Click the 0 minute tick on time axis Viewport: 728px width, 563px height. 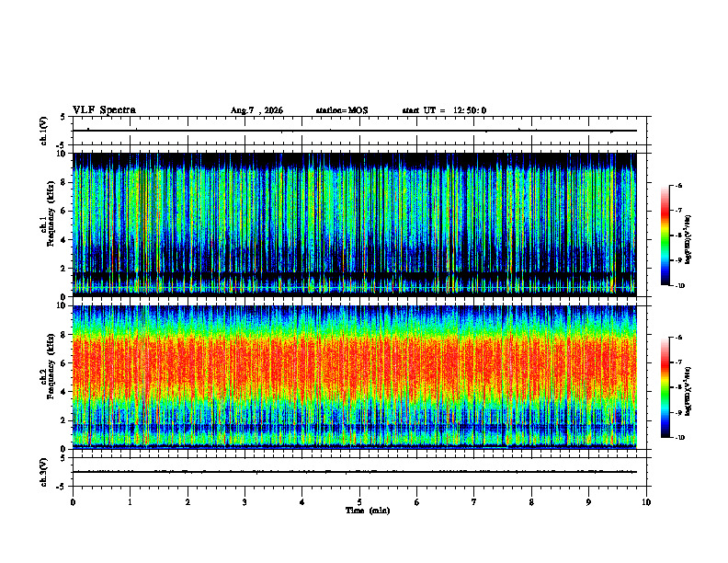click(x=73, y=502)
